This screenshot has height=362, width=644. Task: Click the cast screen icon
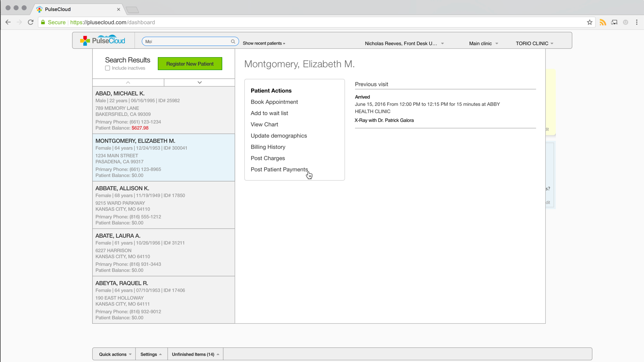click(614, 23)
